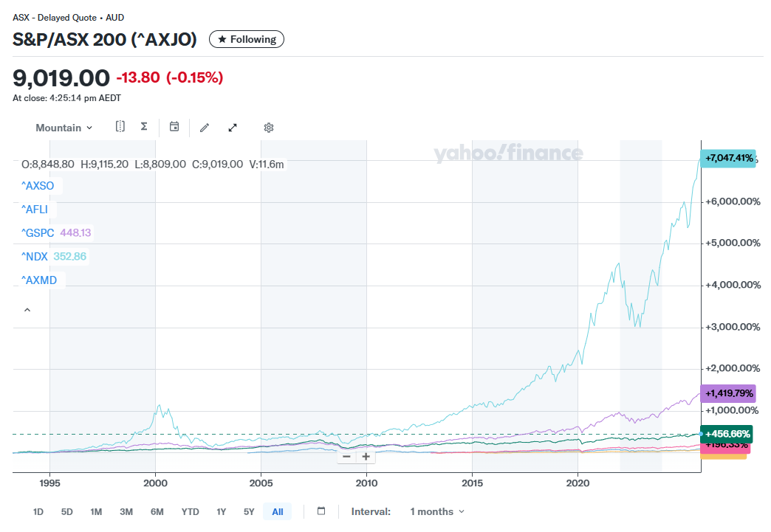
Task: Click the ^GSPC comparison symbol
Action: point(37,233)
